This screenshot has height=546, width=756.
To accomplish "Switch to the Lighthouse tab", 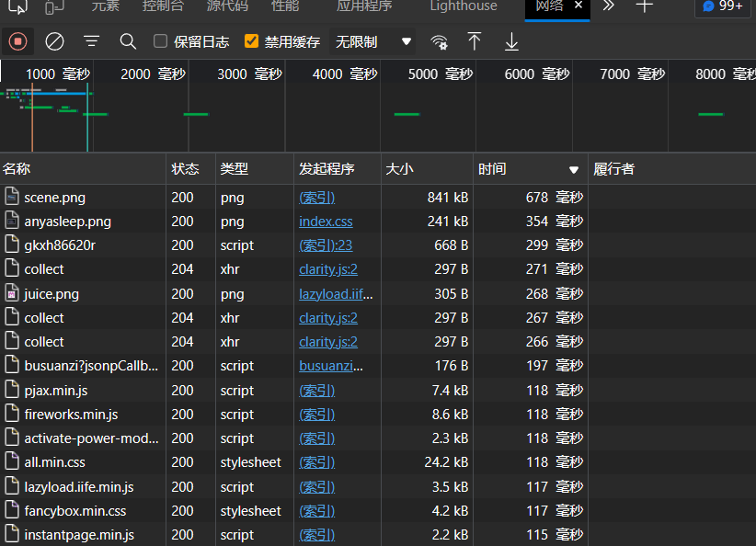I will [x=463, y=6].
